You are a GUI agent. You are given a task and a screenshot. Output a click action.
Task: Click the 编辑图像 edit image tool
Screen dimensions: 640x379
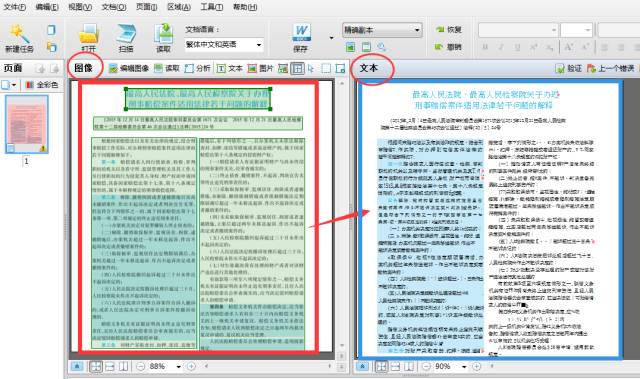click(129, 68)
